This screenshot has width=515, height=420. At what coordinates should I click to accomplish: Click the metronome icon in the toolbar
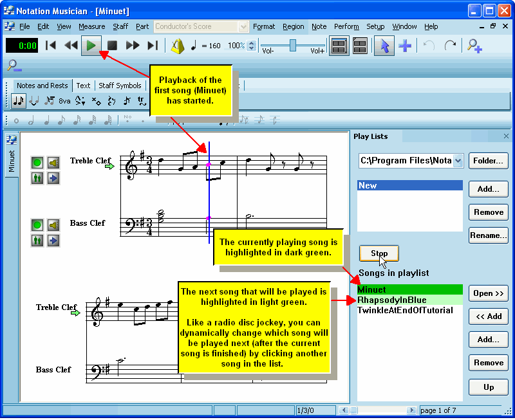(178, 45)
